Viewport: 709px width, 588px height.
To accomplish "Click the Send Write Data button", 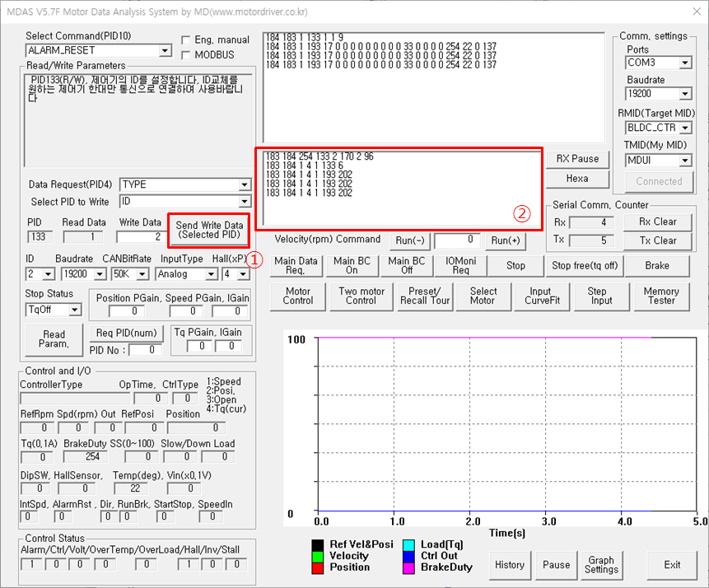I will click(x=209, y=229).
